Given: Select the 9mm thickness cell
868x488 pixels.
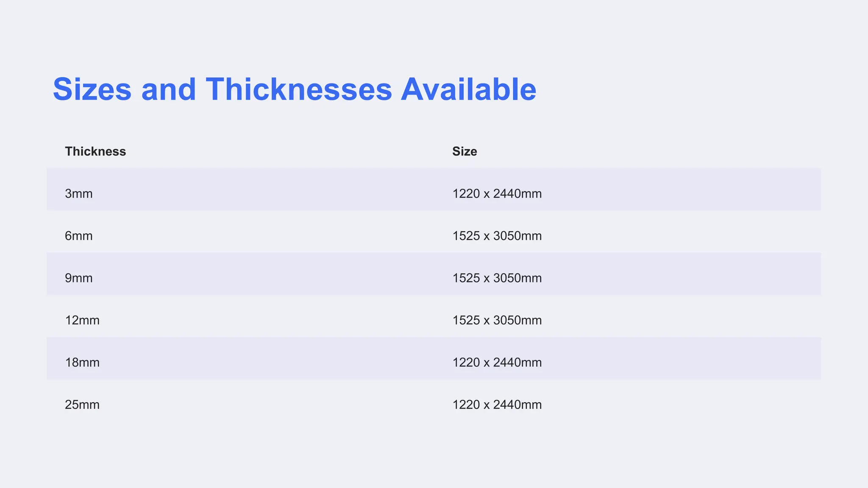Looking at the screenshot, I should tap(79, 278).
